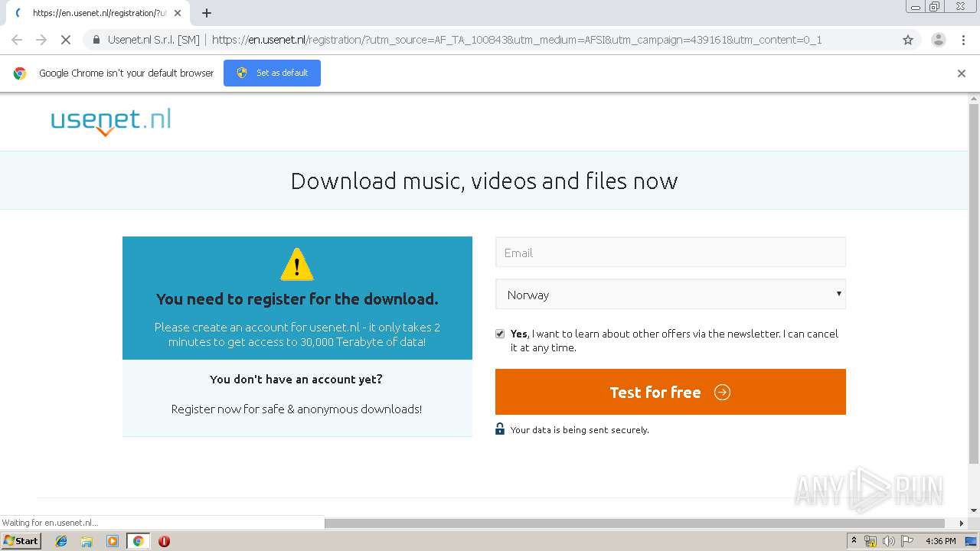This screenshot has height=551, width=980.
Task: Click Set as default button
Action: point(272,73)
